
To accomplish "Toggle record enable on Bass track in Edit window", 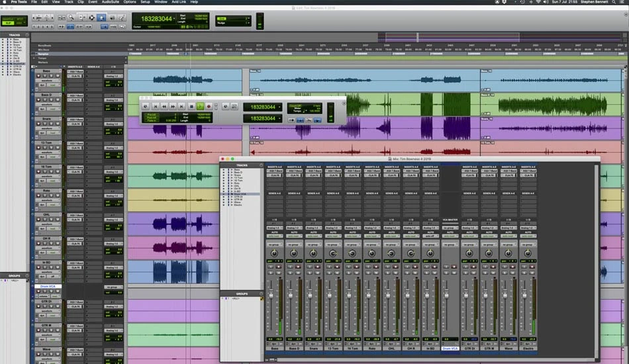I will [38, 75].
